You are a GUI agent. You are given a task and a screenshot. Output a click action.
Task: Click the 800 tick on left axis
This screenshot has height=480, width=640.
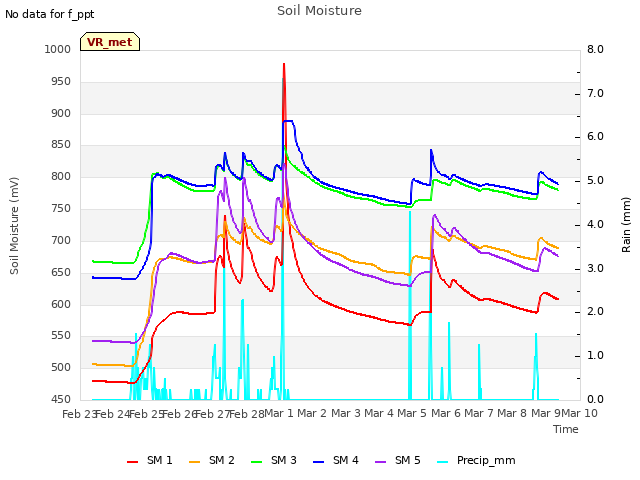(x=61, y=176)
